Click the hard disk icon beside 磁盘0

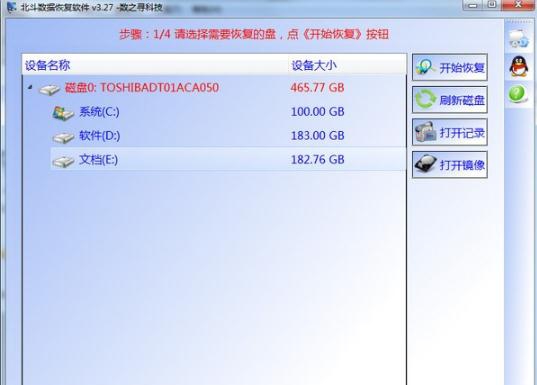pyautogui.click(x=49, y=89)
